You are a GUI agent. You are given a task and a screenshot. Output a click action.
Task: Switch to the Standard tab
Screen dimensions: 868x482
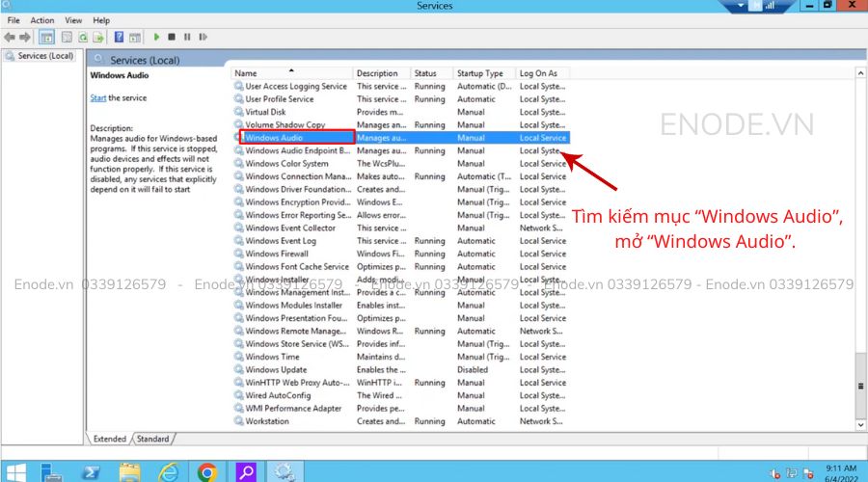point(152,439)
